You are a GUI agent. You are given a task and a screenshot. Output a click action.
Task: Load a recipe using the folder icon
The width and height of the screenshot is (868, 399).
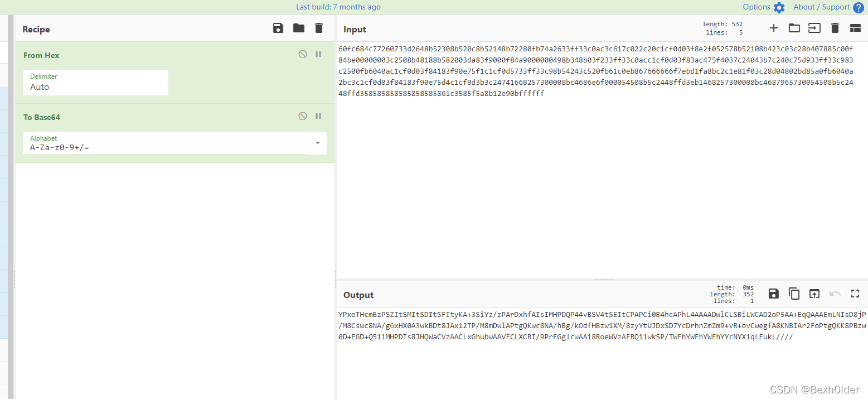299,28
